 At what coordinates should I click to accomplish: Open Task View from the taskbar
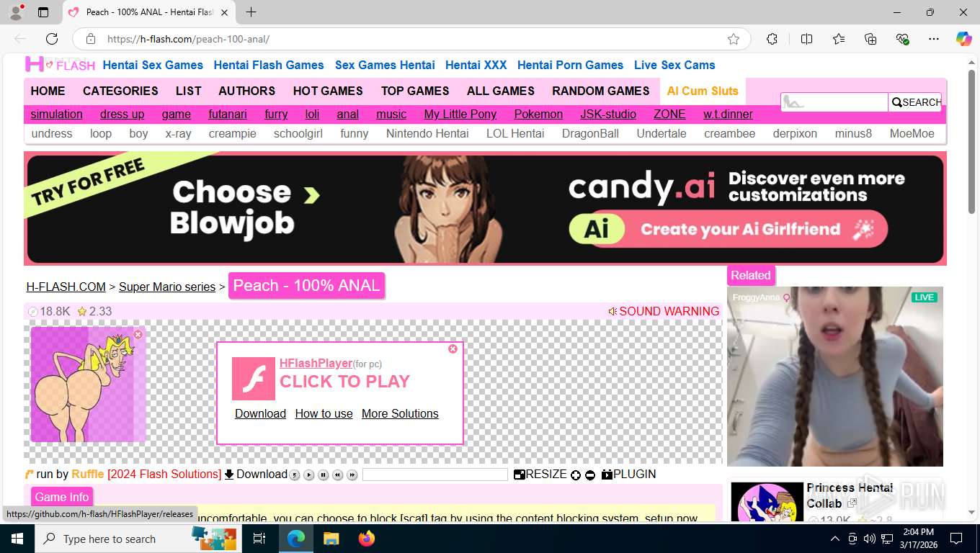[259, 539]
